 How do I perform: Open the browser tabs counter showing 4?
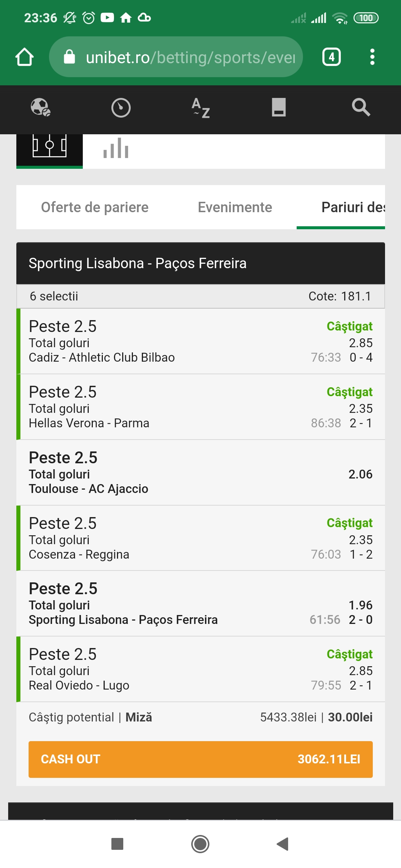pos(331,57)
